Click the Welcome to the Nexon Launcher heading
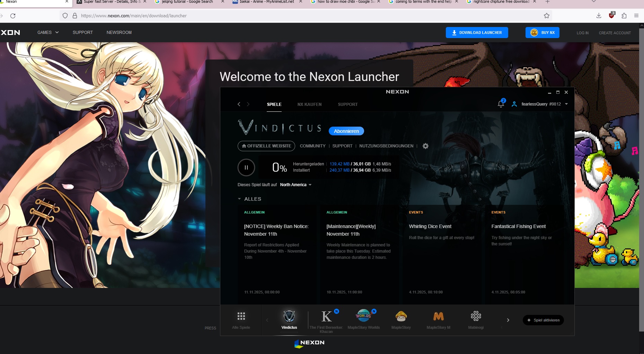The height and width of the screenshot is (354, 644). 309,76
